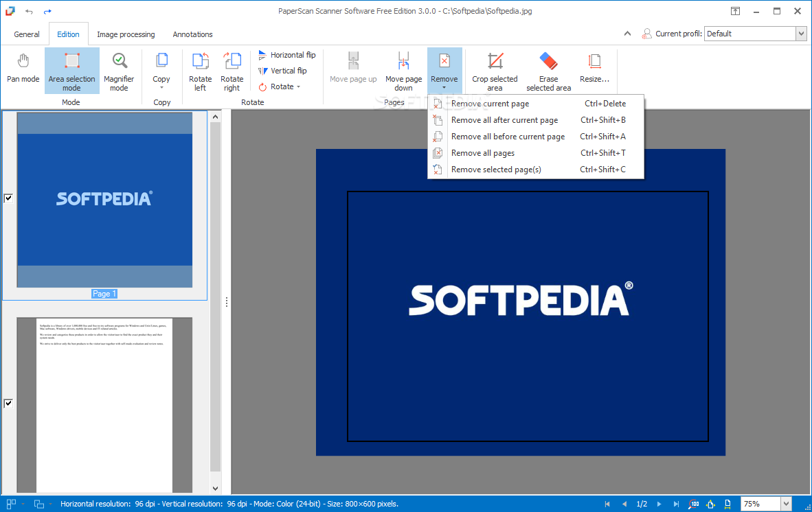This screenshot has width=812, height=512.
Task: Open ribbon display options in title bar
Action: [735, 11]
